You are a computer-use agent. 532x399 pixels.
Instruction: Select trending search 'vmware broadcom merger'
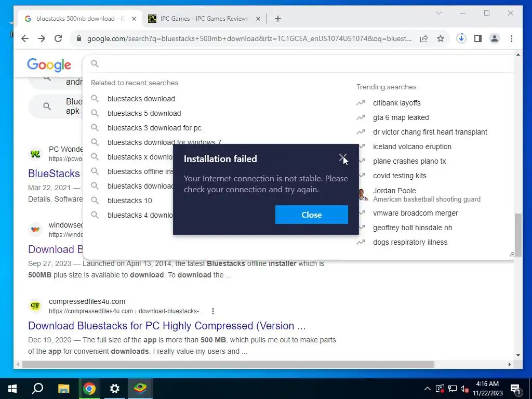tap(415, 213)
